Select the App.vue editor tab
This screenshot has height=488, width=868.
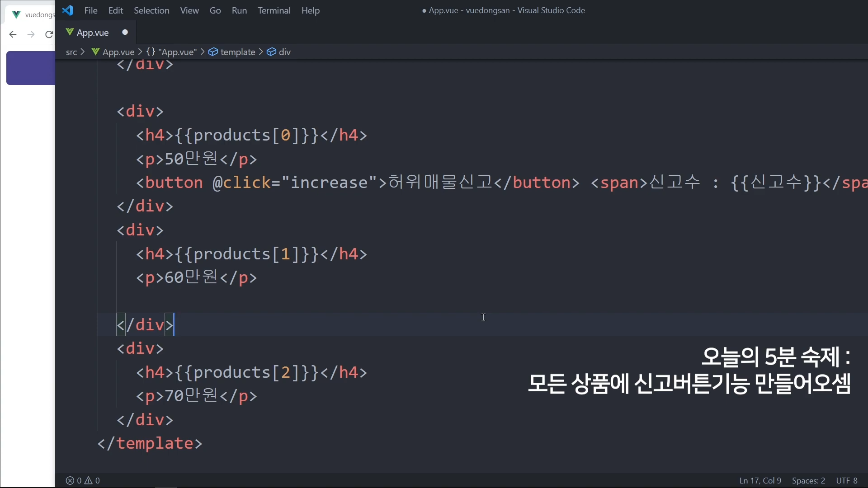(93, 33)
